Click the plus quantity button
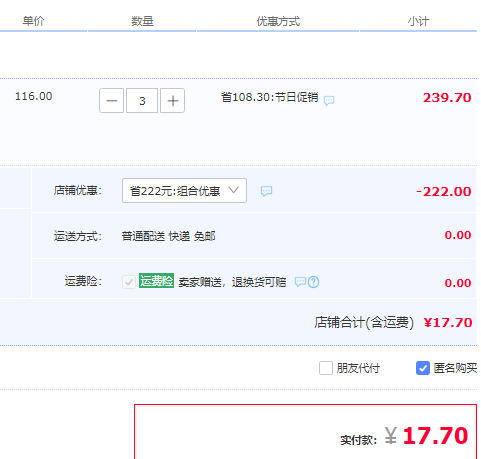 172,101
